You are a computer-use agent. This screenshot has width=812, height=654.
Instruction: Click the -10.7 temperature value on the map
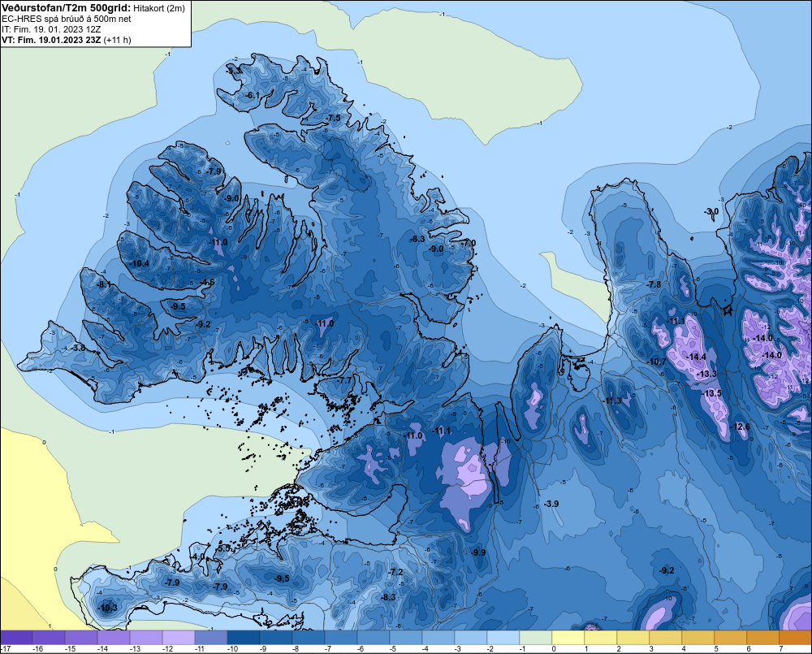(x=657, y=362)
